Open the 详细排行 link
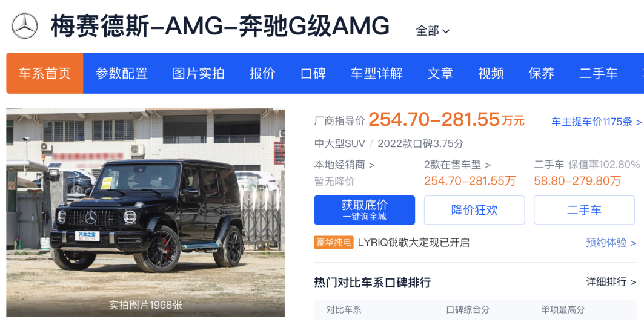The image size is (644, 325). click(611, 282)
